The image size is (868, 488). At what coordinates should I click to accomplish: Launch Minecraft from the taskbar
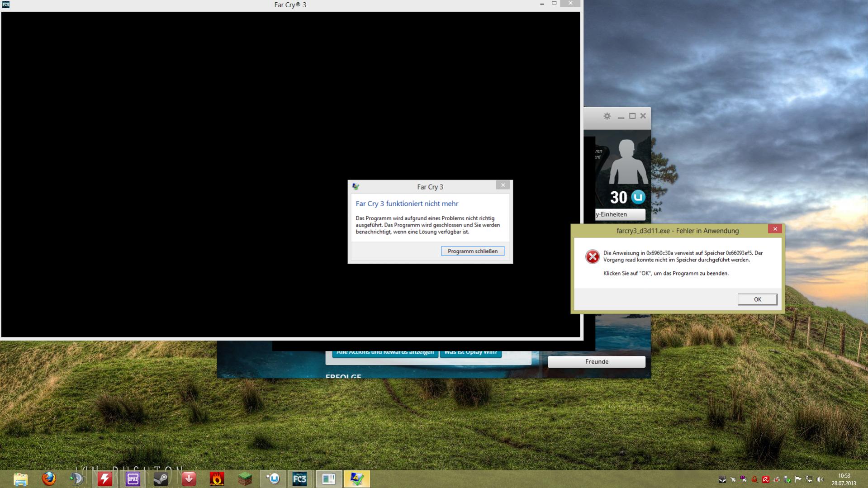pos(245,479)
